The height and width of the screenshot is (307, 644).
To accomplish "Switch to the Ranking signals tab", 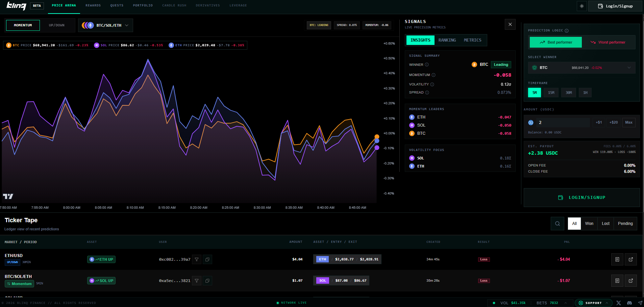I will 447,40.
